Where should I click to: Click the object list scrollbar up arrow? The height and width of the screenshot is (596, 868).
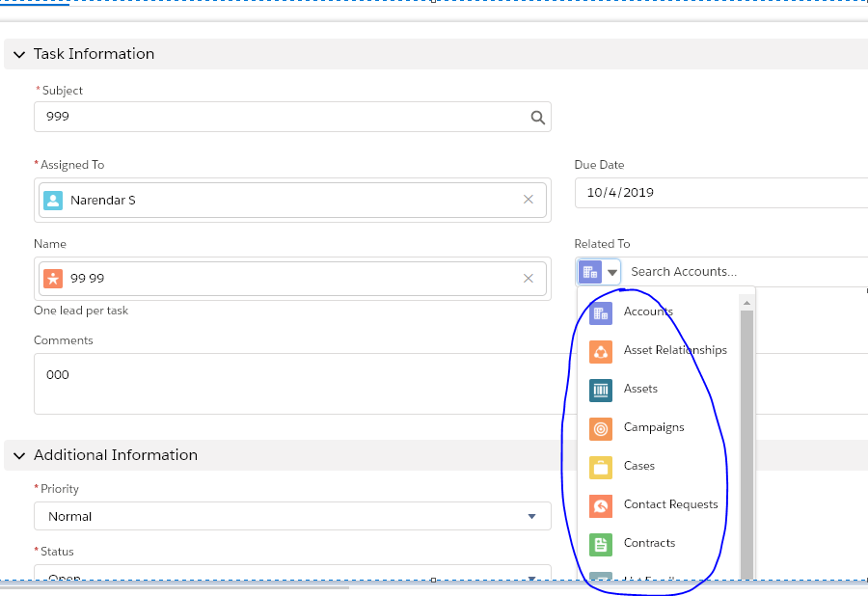pyautogui.click(x=746, y=303)
